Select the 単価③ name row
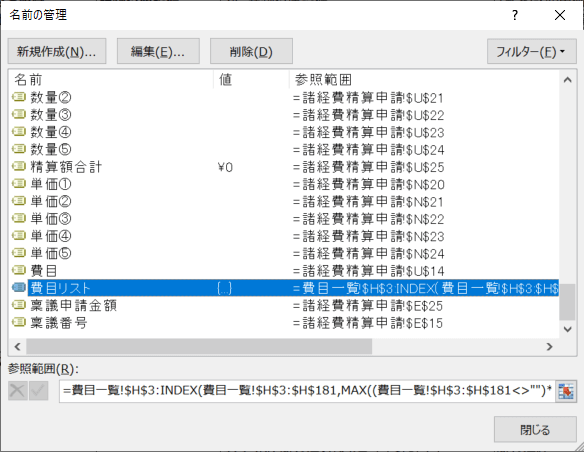The width and height of the screenshot is (584, 452). point(284,219)
